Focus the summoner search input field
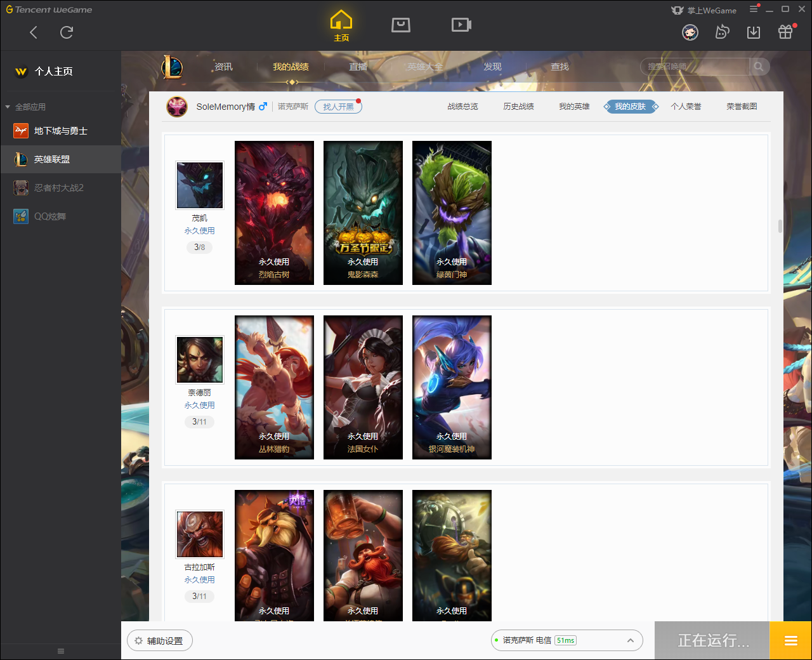The height and width of the screenshot is (660, 812). click(x=695, y=67)
